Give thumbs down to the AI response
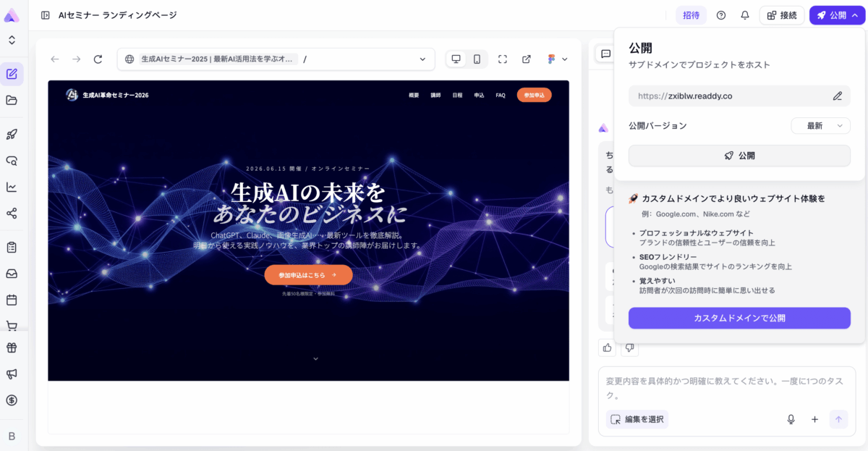Viewport: 868px width, 451px height. pyautogui.click(x=629, y=347)
